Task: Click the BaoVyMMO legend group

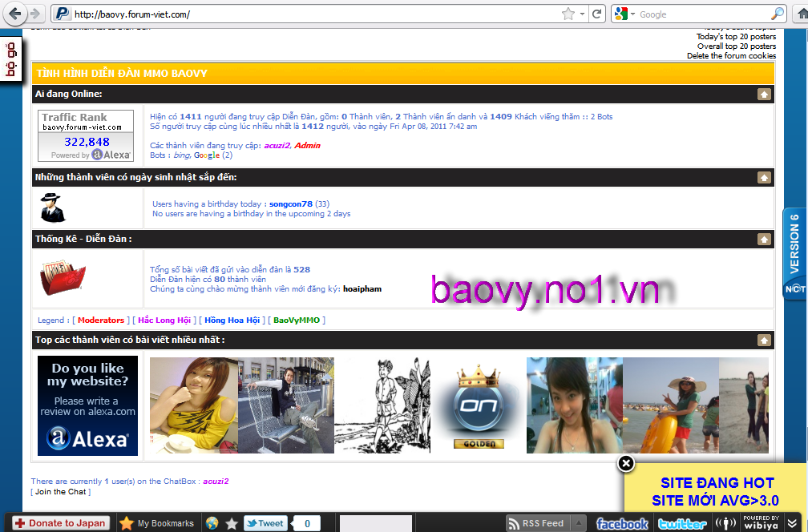Action: point(297,320)
